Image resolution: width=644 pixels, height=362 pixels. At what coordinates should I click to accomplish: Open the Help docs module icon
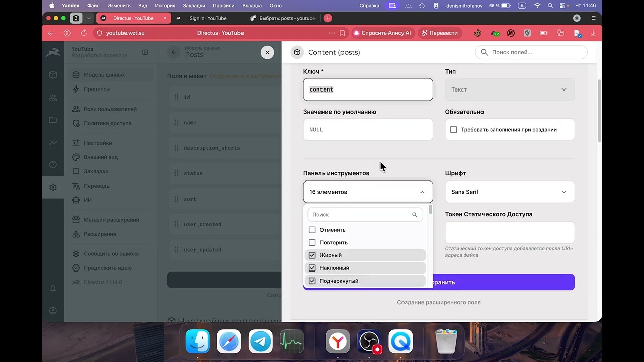tap(53, 164)
